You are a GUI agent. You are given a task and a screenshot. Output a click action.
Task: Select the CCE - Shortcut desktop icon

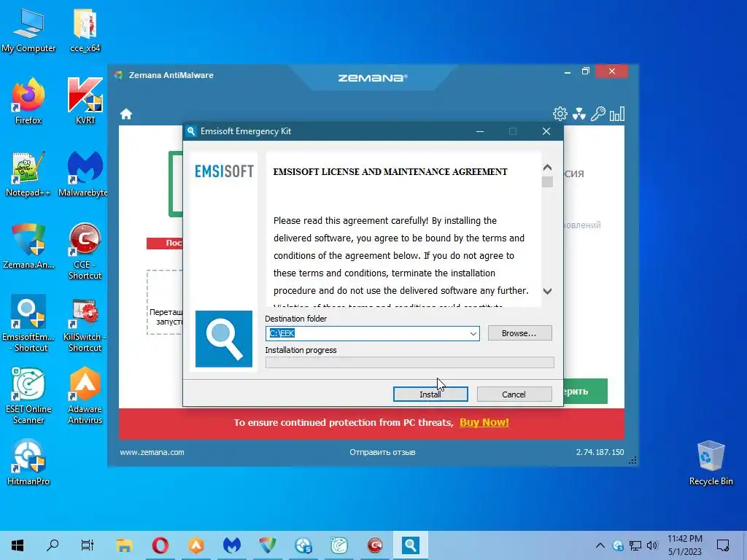85,252
